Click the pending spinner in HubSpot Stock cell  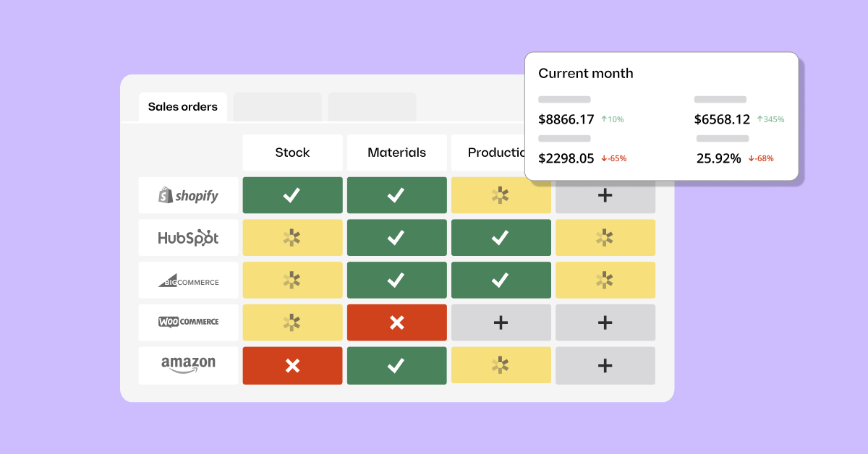[292, 238]
